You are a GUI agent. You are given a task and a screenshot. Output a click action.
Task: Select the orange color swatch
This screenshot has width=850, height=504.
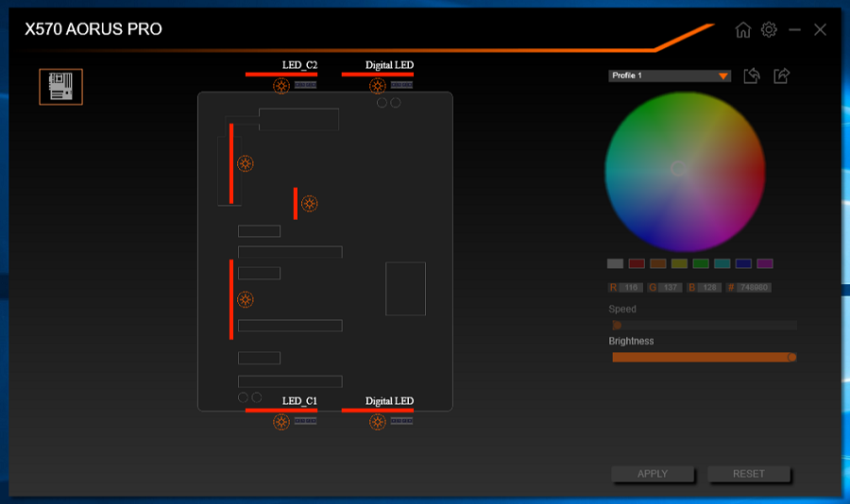pos(658,264)
